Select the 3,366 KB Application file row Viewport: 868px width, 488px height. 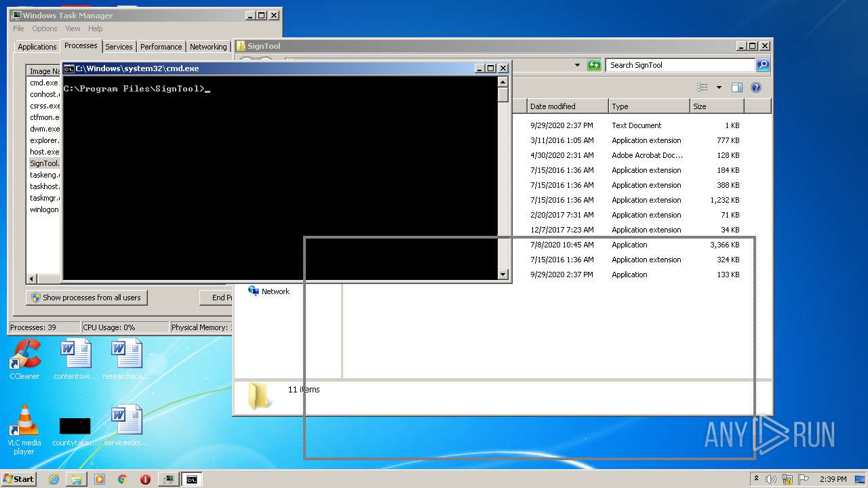[x=635, y=245]
